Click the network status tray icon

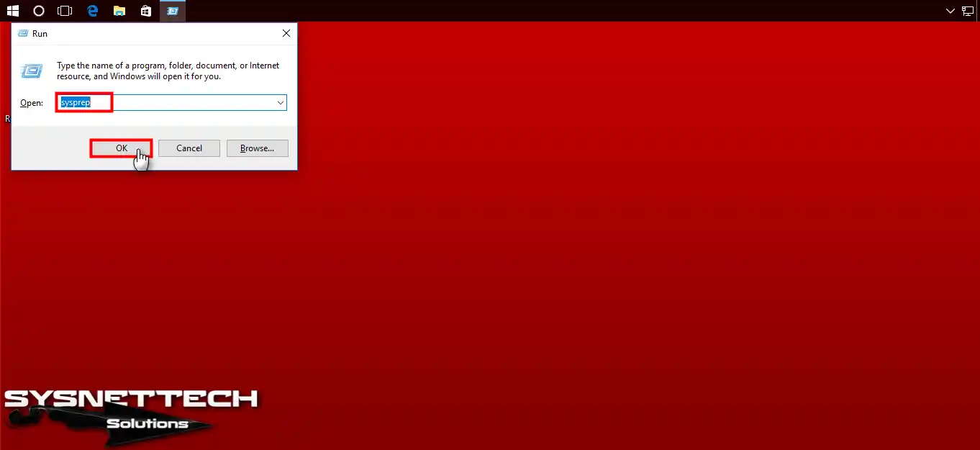(968, 11)
